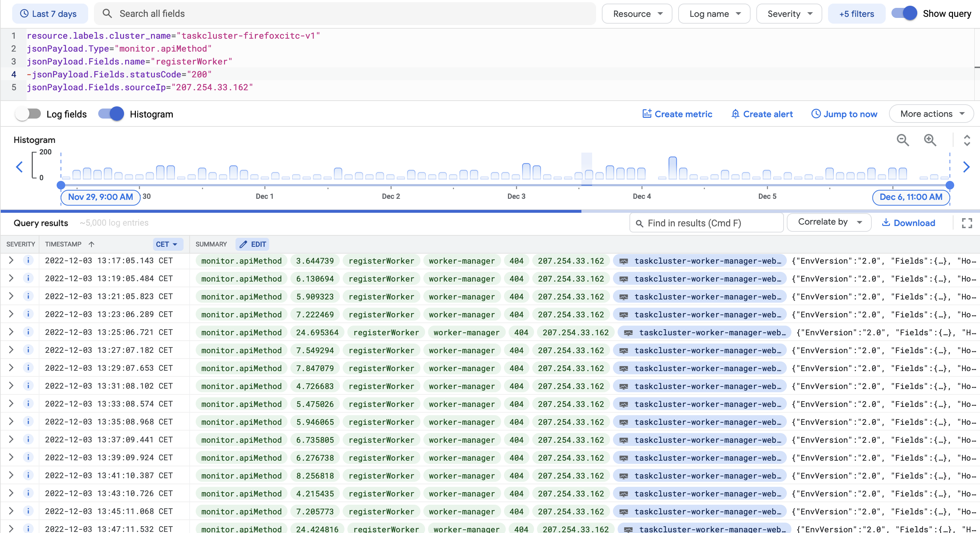Click the search magnifier in Search all fields
This screenshot has height=533, width=980.
(x=108, y=13)
